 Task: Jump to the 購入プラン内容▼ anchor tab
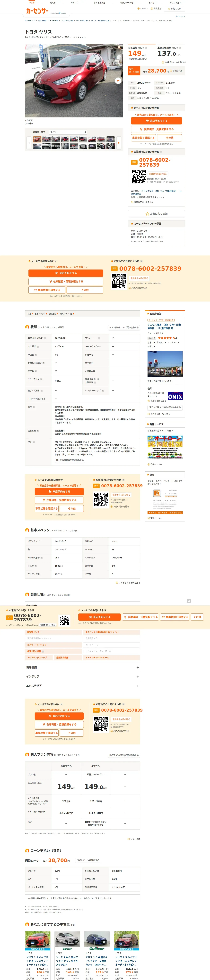(67, 314)
